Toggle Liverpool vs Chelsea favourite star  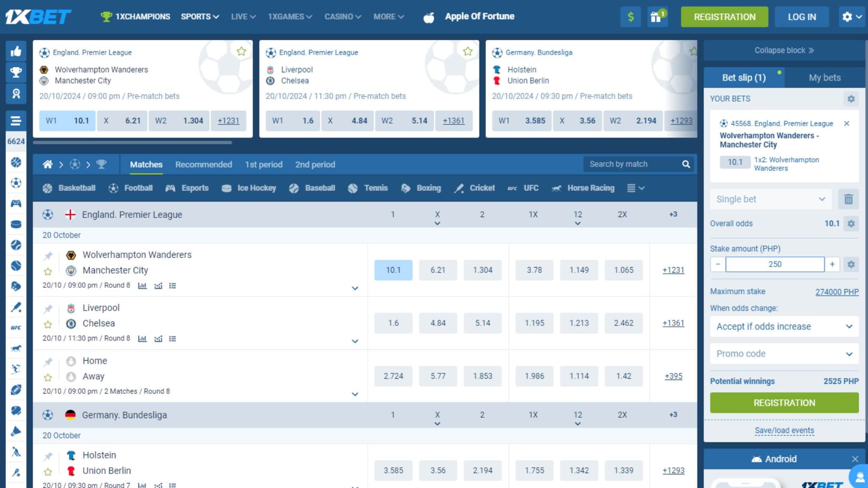click(x=48, y=323)
